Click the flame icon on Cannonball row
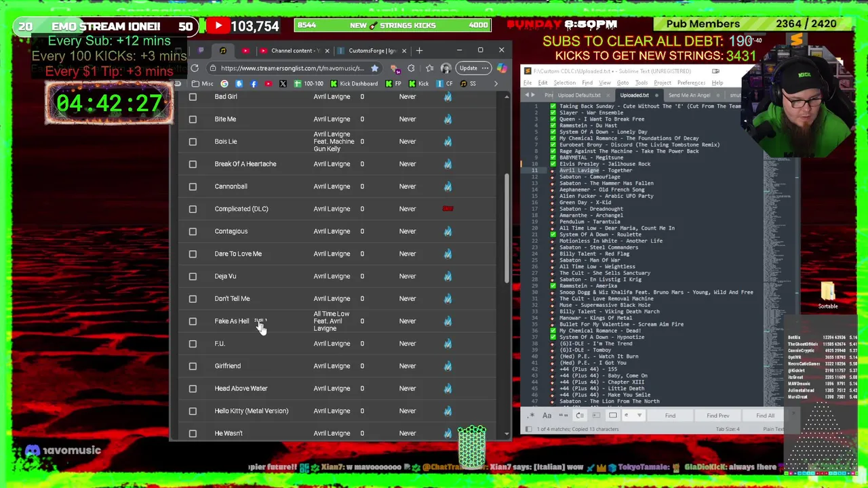This screenshot has width=868, height=488. (x=448, y=186)
